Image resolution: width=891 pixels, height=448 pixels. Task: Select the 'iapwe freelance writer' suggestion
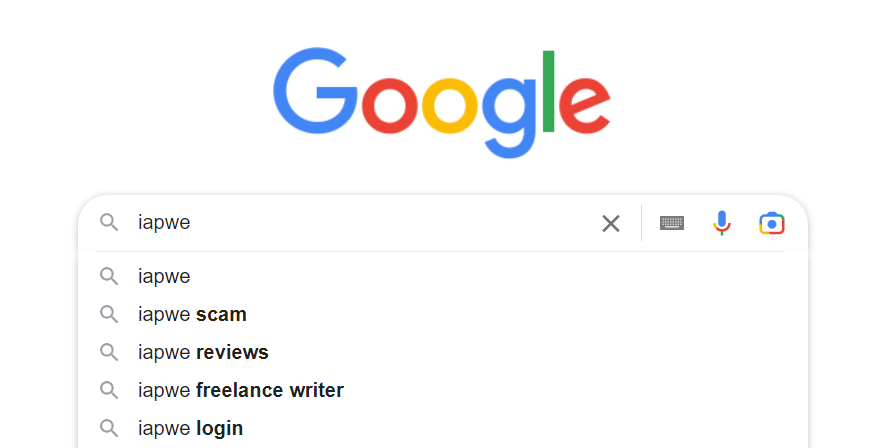tap(443, 390)
